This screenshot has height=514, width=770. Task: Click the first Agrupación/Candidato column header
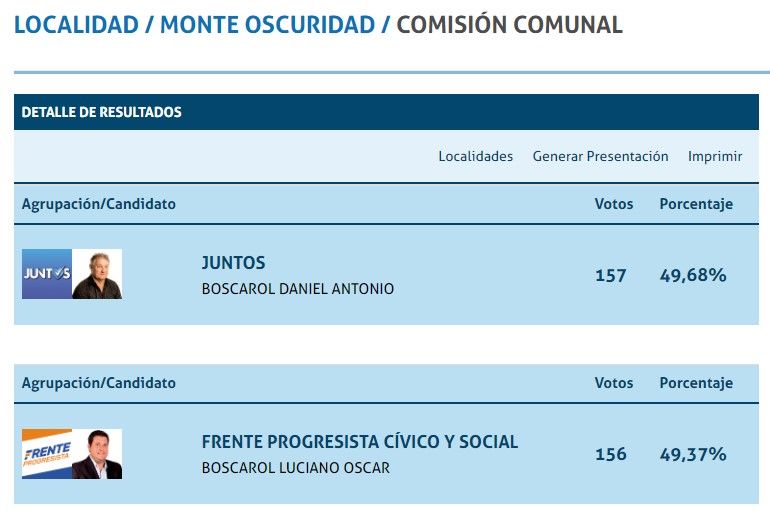pyautogui.click(x=98, y=204)
